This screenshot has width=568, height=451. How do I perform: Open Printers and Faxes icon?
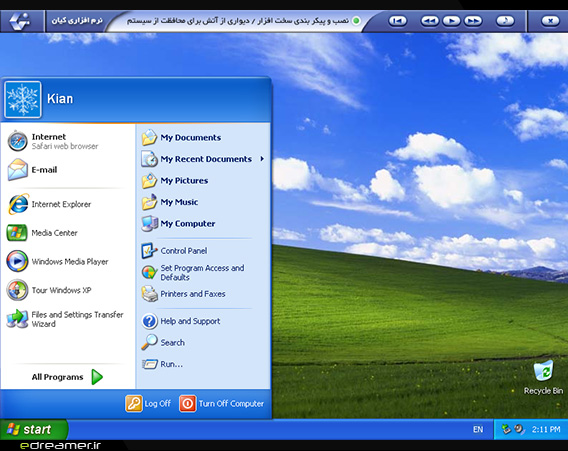(x=149, y=294)
